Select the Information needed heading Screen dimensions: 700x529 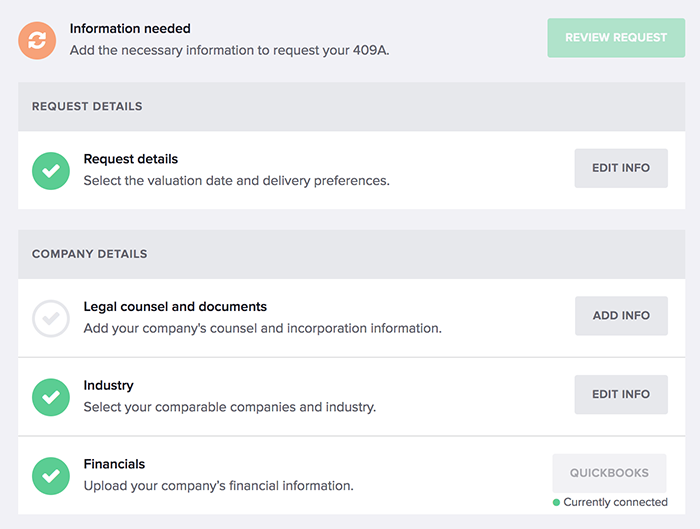pyautogui.click(x=130, y=29)
